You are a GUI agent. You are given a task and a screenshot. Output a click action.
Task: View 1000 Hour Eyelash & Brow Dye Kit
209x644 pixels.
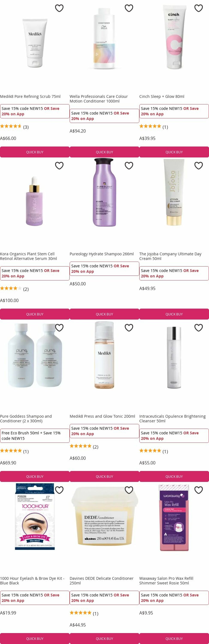[32, 580]
